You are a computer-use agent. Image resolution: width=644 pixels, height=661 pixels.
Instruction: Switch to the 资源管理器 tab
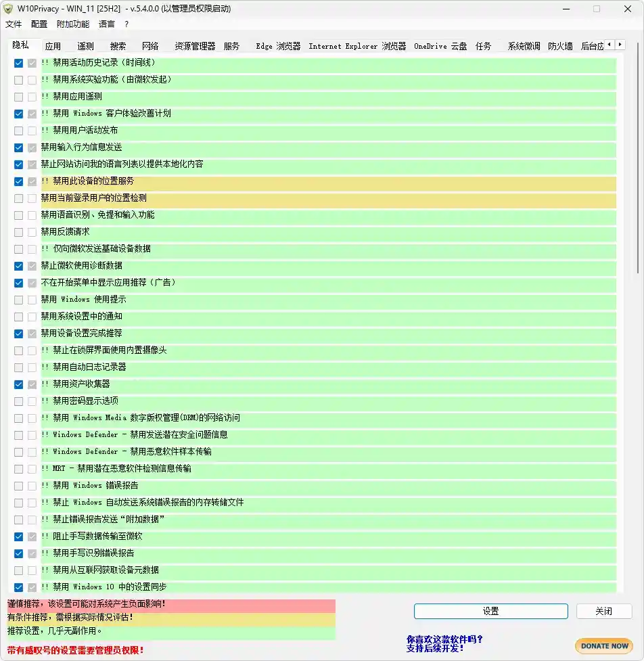pyautogui.click(x=195, y=46)
